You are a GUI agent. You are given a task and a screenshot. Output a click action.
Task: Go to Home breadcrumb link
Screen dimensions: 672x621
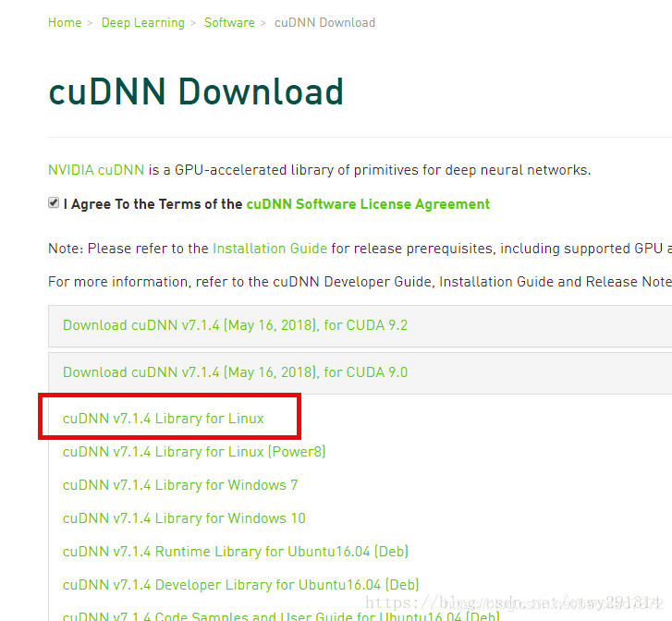point(65,23)
